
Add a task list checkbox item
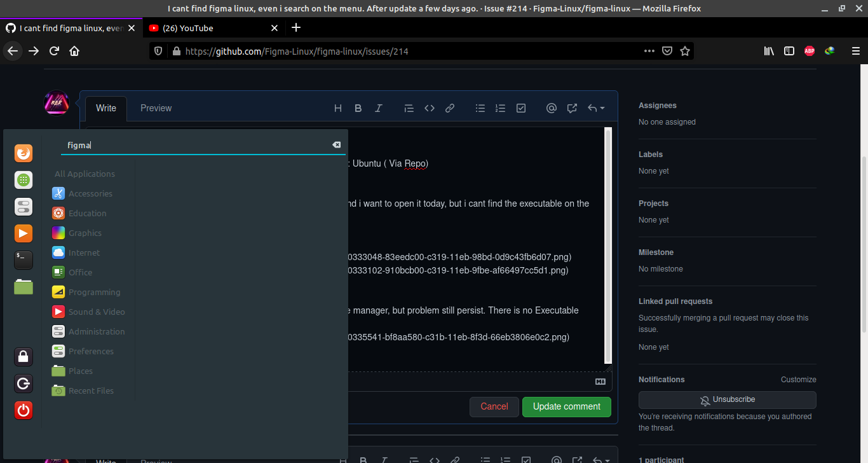[521, 108]
